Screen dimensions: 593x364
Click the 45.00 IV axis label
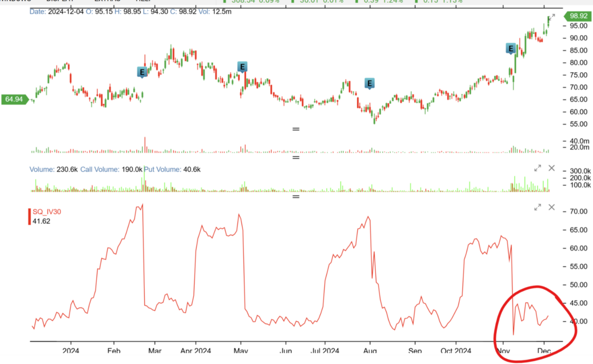tap(579, 303)
